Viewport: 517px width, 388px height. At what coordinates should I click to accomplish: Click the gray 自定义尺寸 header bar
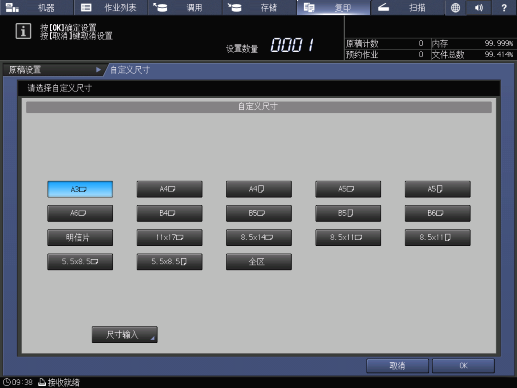tap(259, 107)
